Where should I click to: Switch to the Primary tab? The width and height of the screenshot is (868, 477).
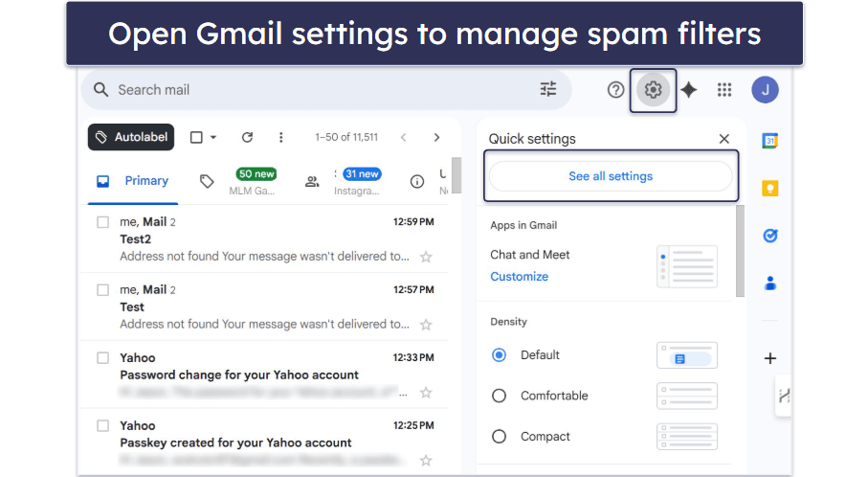tap(133, 181)
